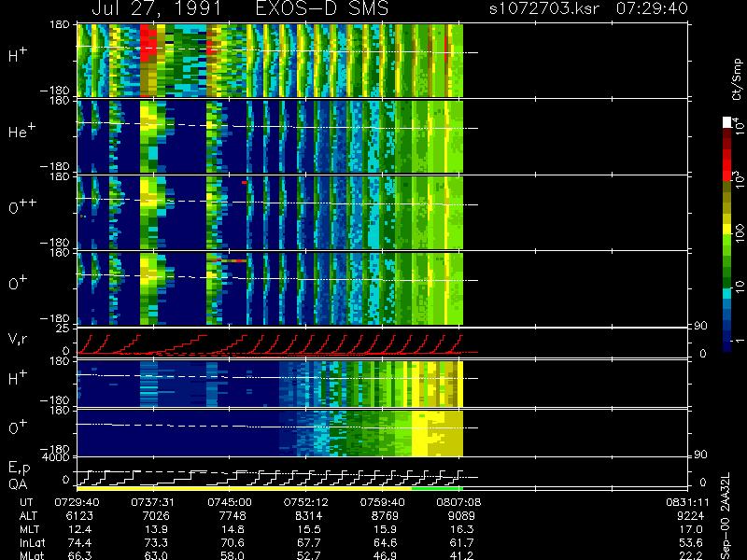Click MLT value 13.9

pos(156,529)
